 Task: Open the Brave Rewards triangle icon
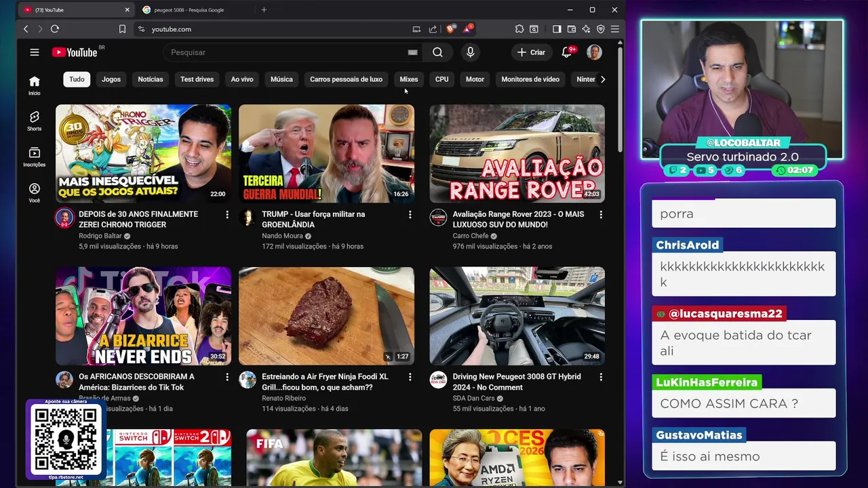click(467, 29)
